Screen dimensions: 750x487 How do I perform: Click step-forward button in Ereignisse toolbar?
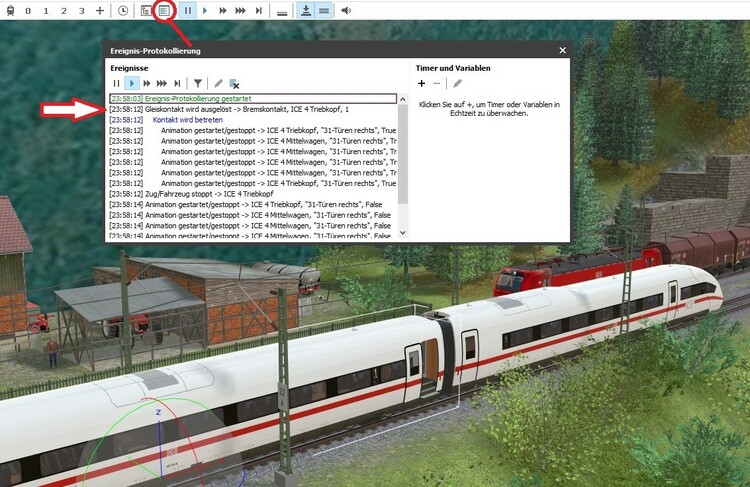tap(177, 83)
